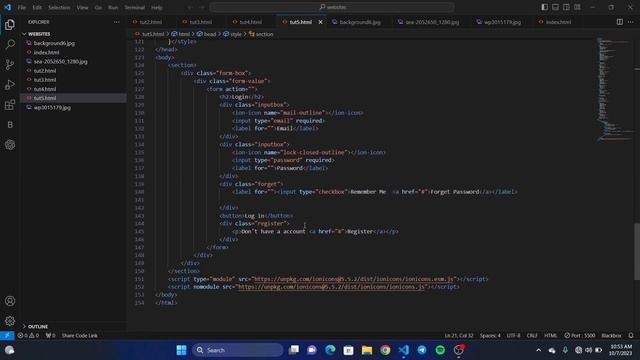640x360 pixels.
Task: Click Port : 5500 Live Server button
Action: (x=580, y=336)
